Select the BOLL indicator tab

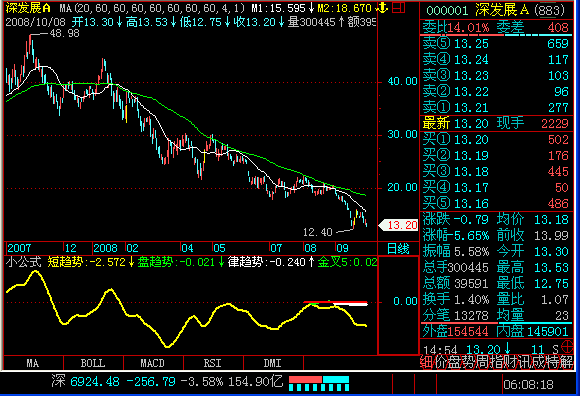93,363
